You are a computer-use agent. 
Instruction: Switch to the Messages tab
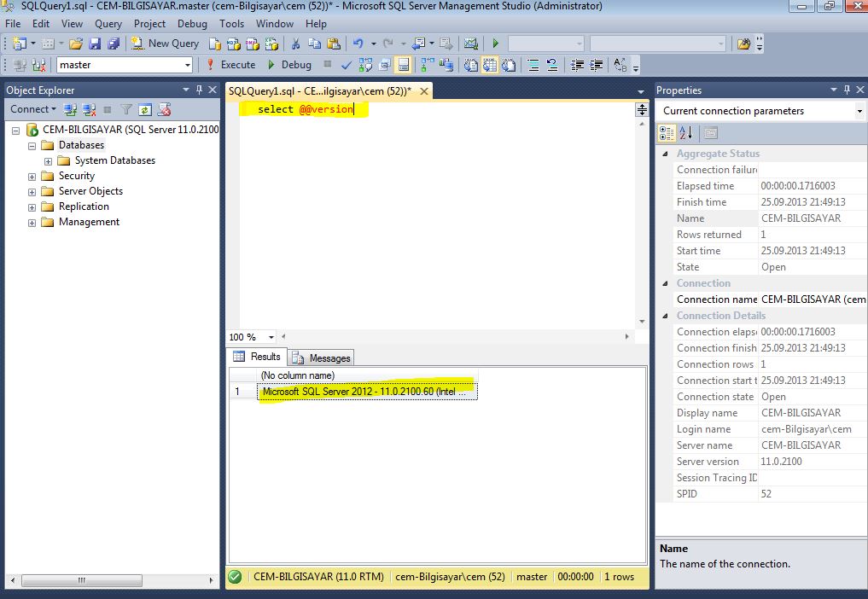[321, 358]
